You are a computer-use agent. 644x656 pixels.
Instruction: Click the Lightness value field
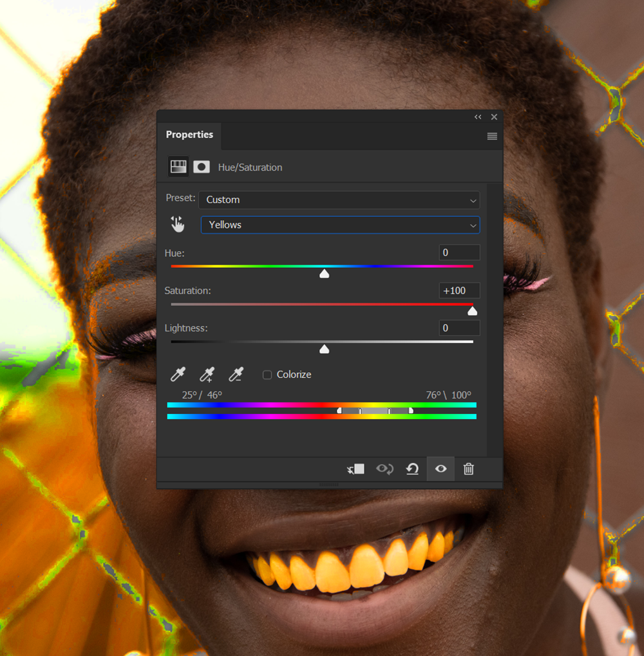[x=459, y=328]
